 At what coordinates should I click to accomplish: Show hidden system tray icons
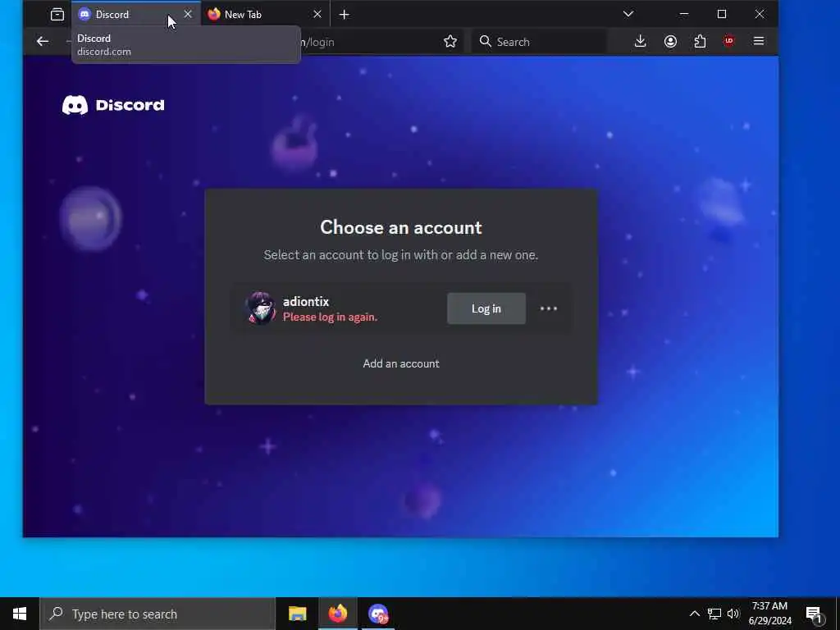click(x=694, y=614)
